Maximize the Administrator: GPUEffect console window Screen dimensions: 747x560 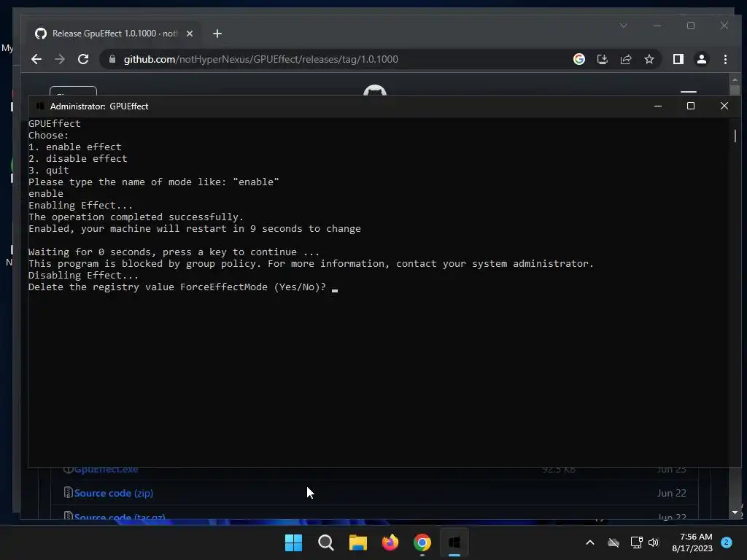click(x=691, y=106)
